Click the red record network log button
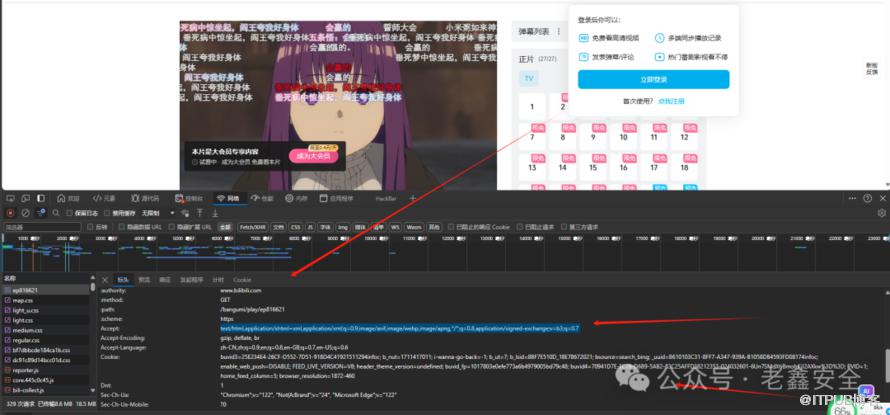The height and width of the screenshot is (415, 890). [x=10, y=213]
